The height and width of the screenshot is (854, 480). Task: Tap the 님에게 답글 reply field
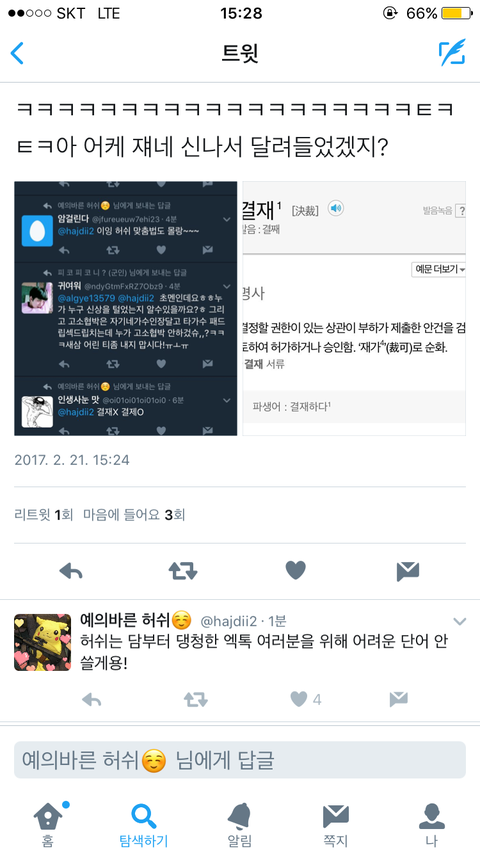point(240,760)
